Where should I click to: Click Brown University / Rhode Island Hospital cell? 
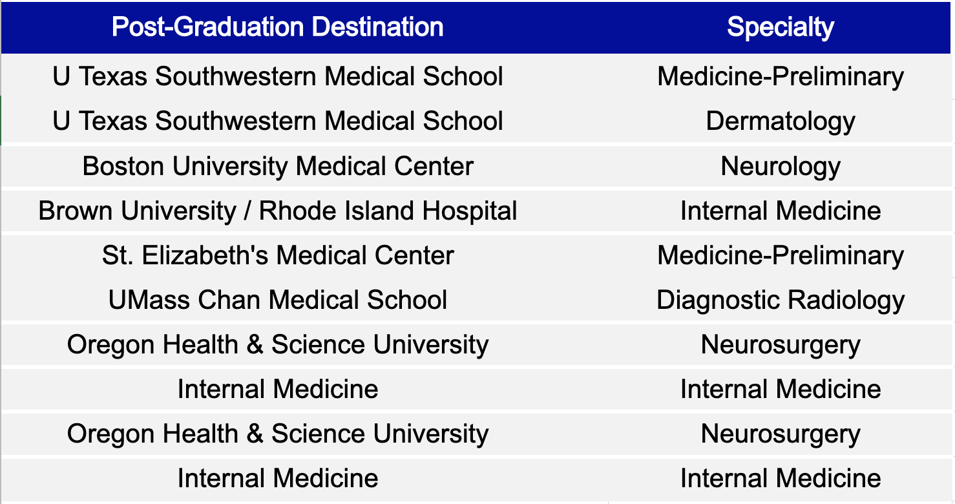277,211
